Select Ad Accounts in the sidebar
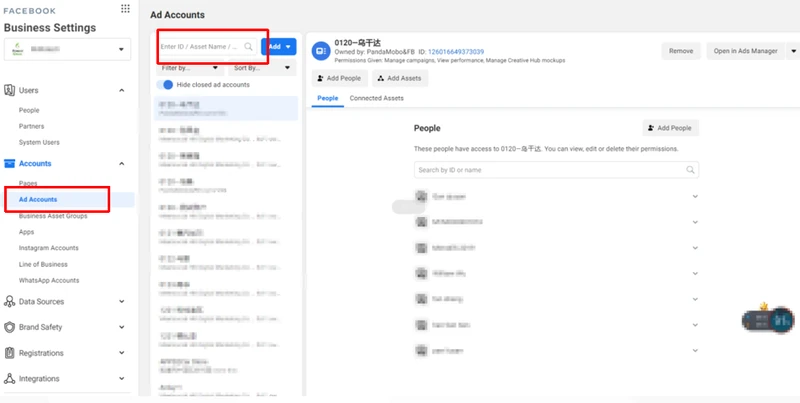This screenshot has width=800, height=403. [38, 199]
